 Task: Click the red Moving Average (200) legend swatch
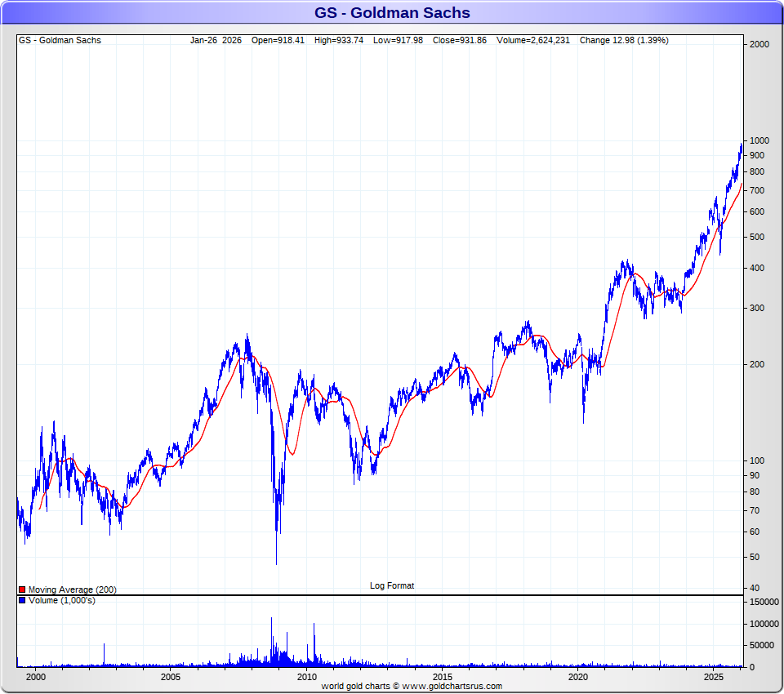(x=22, y=589)
